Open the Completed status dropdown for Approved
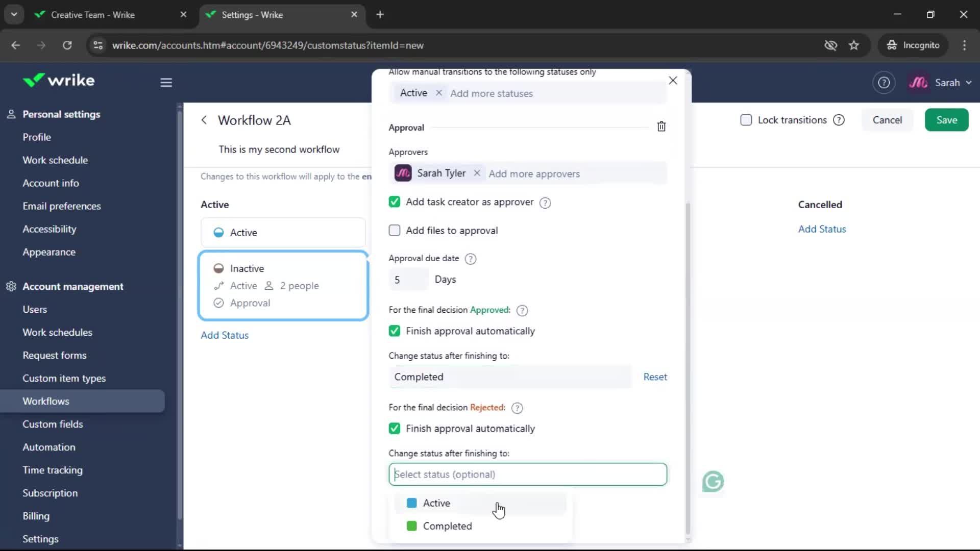Screen dimensions: 980x551 pyautogui.click(x=510, y=377)
